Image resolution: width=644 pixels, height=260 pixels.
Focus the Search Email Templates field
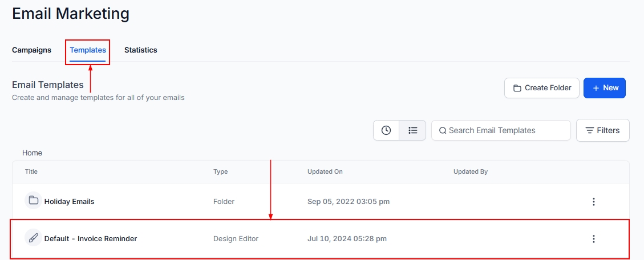505,130
